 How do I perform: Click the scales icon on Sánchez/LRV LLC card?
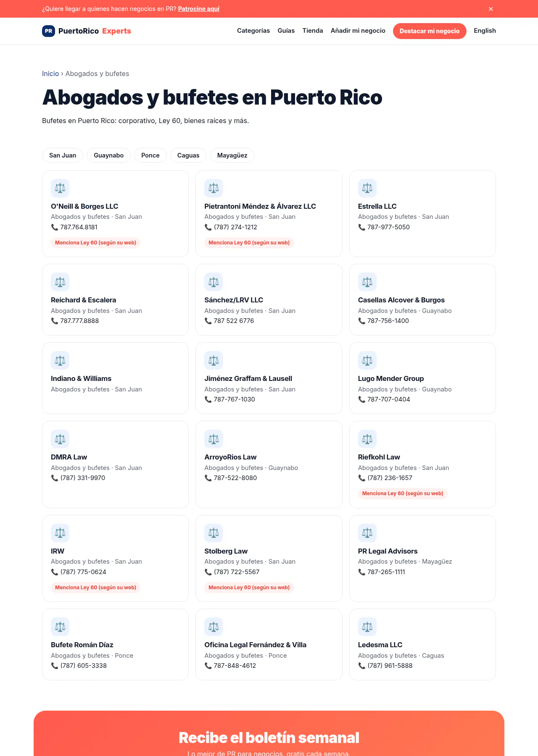pyautogui.click(x=214, y=282)
